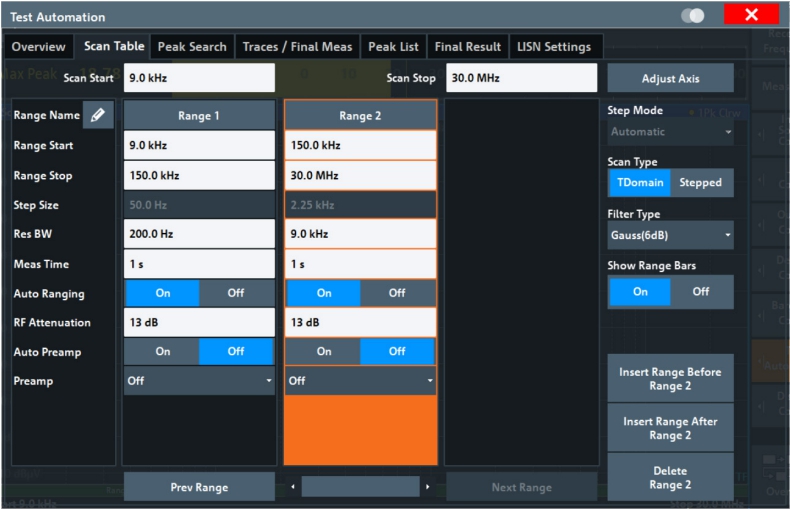The image size is (790, 509).
Task: Click the left scroll arrow near Prev Range
Action: coord(293,487)
